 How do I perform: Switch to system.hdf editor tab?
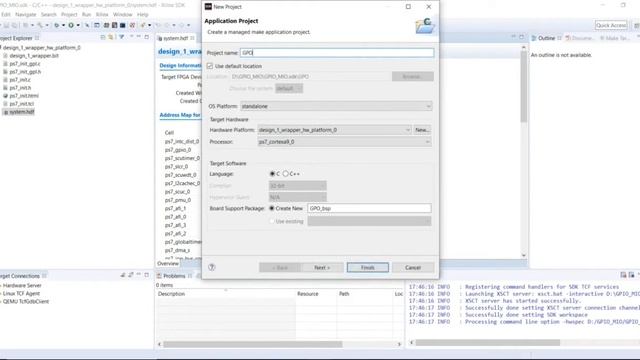(x=176, y=38)
